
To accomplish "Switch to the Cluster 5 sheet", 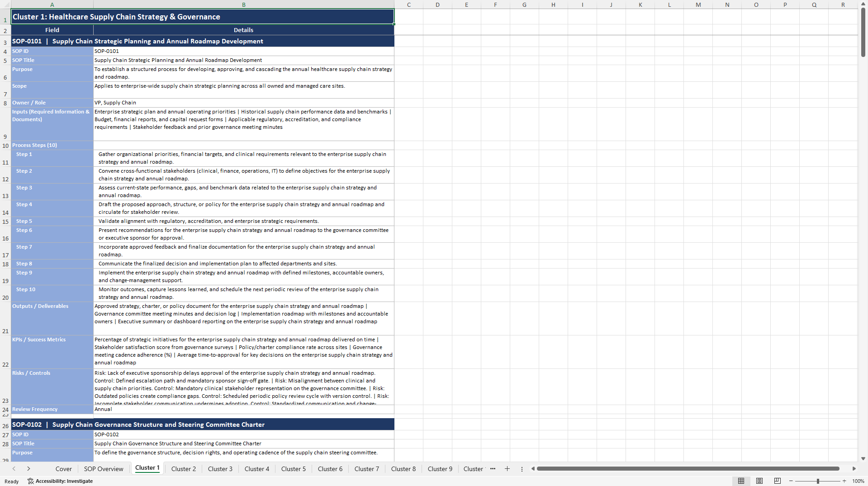I will click(x=294, y=469).
